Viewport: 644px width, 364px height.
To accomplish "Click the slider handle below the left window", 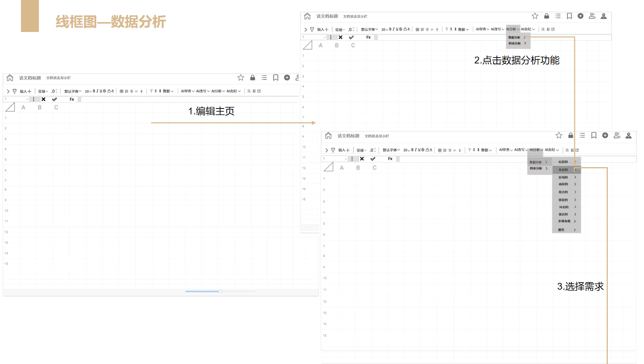I will point(220,291).
